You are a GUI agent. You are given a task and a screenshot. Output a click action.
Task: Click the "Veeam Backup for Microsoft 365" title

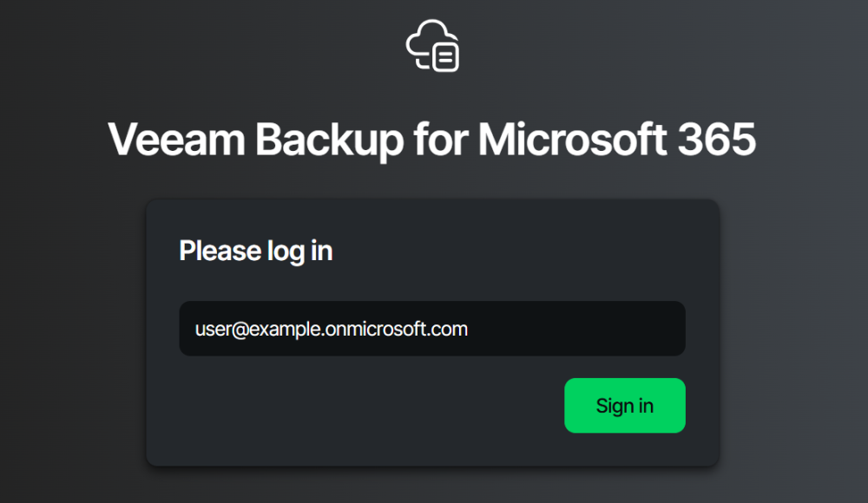431,140
